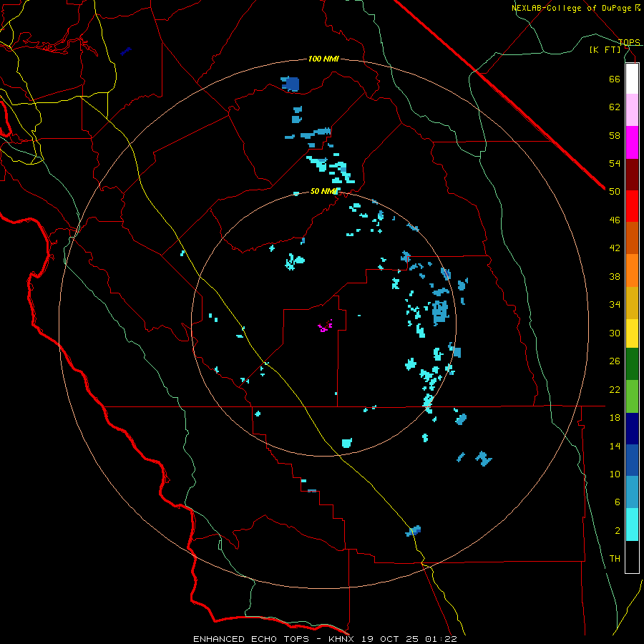
Task: Click the magenta echo at the radar center
Action: point(324,326)
